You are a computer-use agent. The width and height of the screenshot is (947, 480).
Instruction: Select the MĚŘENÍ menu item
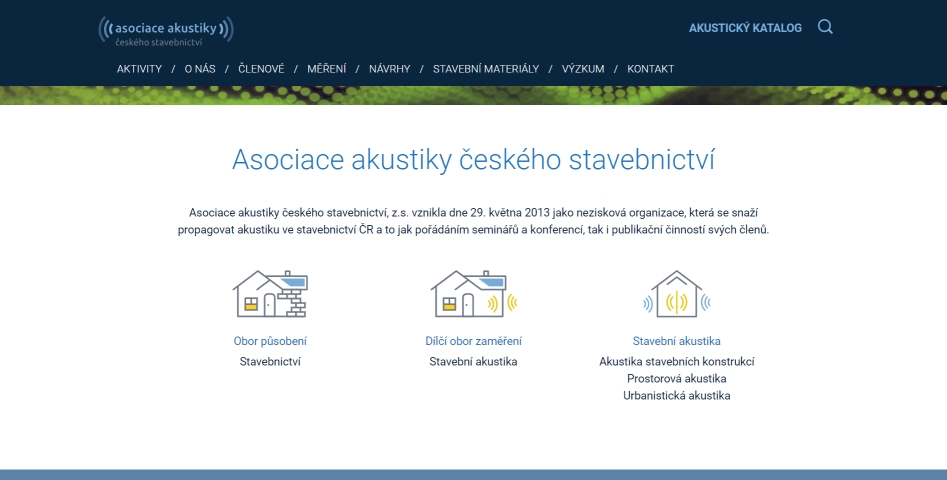(327, 69)
